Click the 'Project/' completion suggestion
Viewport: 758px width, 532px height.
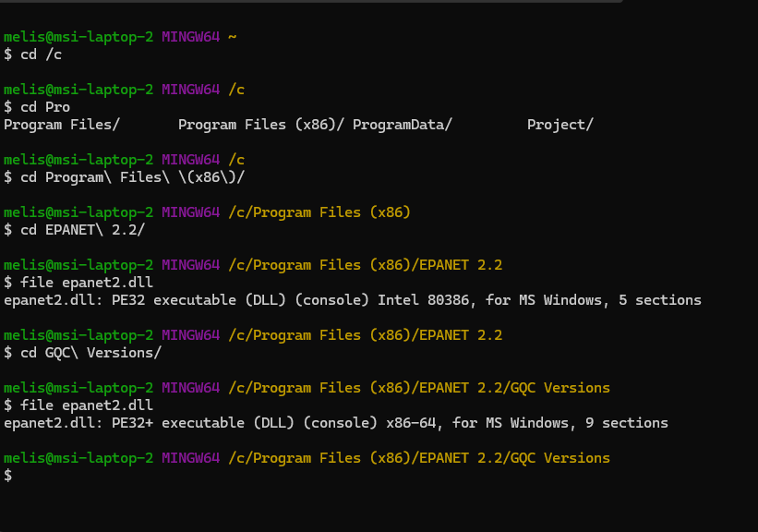tap(559, 125)
